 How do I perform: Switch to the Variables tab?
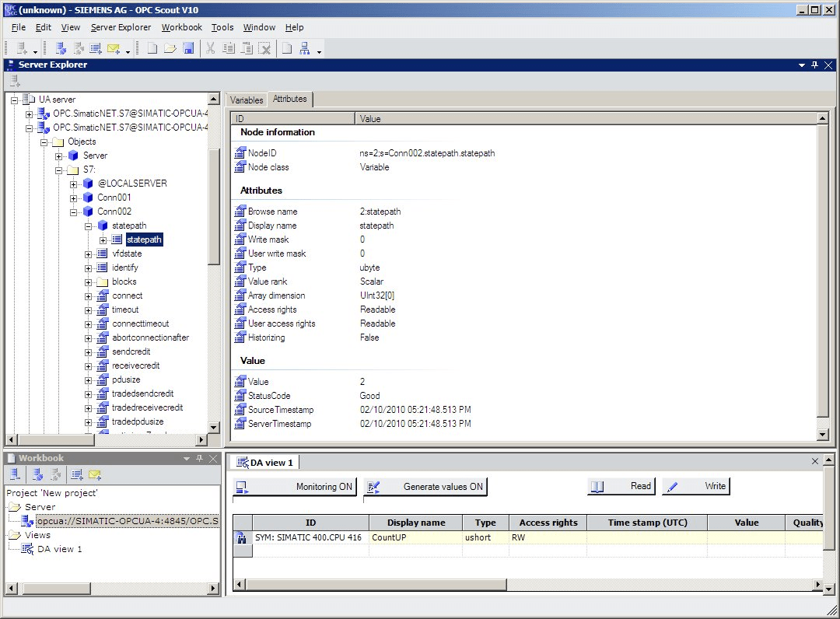pos(247,100)
